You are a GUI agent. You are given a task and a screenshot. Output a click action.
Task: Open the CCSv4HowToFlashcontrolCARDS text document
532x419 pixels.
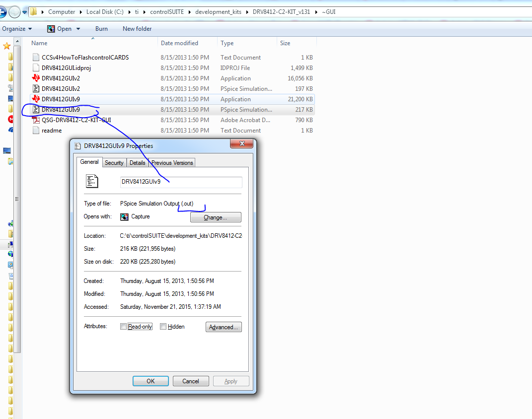[x=85, y=57]
